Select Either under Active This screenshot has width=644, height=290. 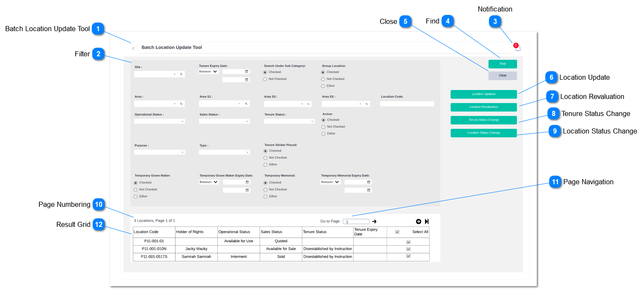coord(323,134)
